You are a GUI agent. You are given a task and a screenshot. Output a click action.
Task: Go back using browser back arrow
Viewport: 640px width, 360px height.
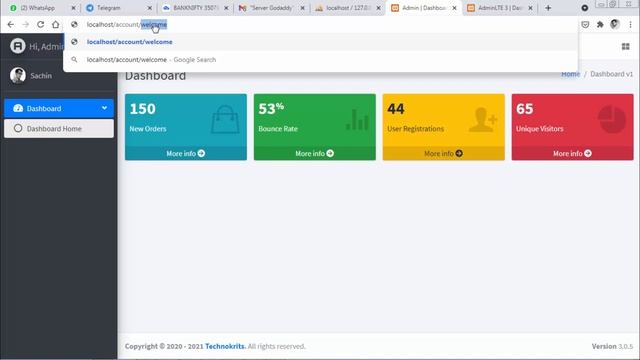pyautogui.click(x=11, y=24)
